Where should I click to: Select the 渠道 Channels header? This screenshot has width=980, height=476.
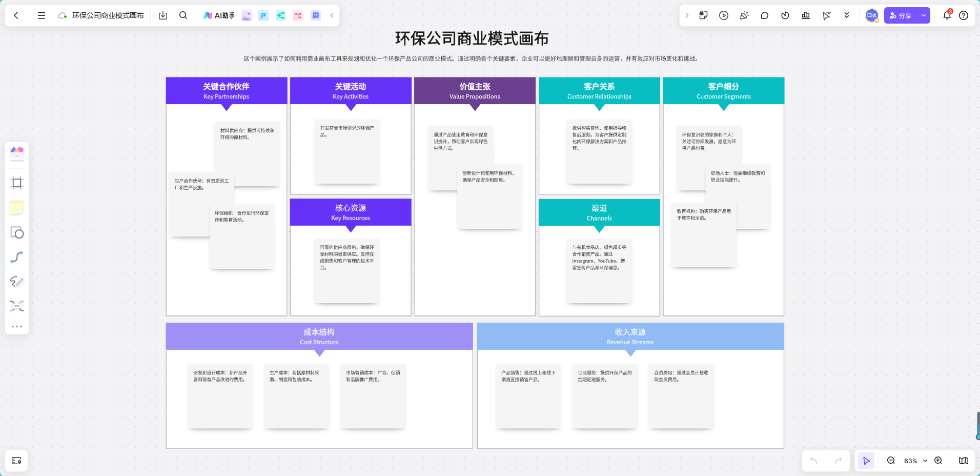point(599,212)
